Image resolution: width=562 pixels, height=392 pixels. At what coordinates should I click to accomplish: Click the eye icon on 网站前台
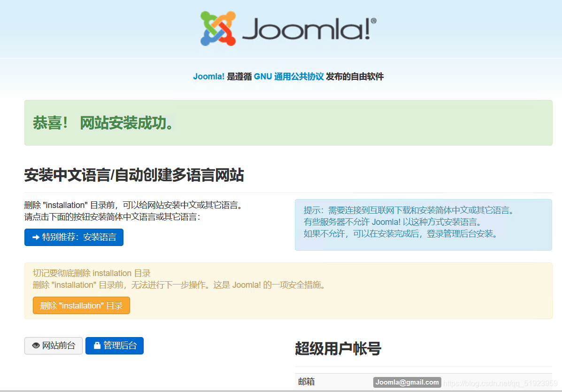(36, 346)
